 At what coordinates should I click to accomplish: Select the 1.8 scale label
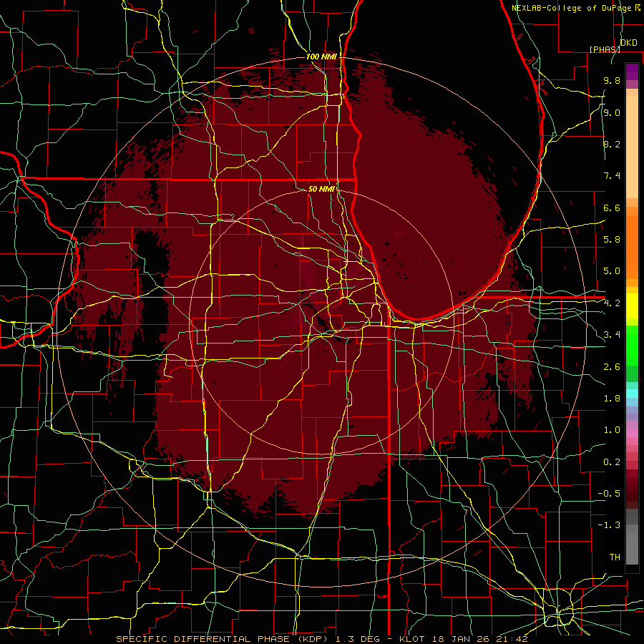pos(612,399)
